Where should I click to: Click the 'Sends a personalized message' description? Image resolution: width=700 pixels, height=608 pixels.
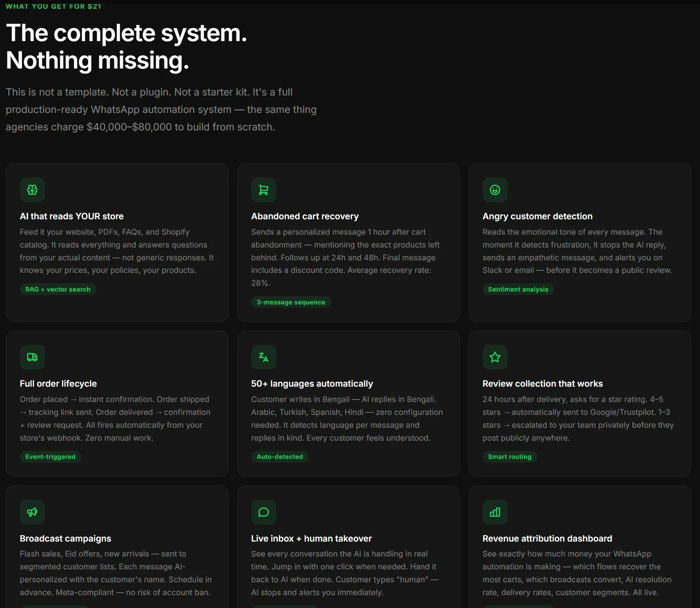pos(345,257)
